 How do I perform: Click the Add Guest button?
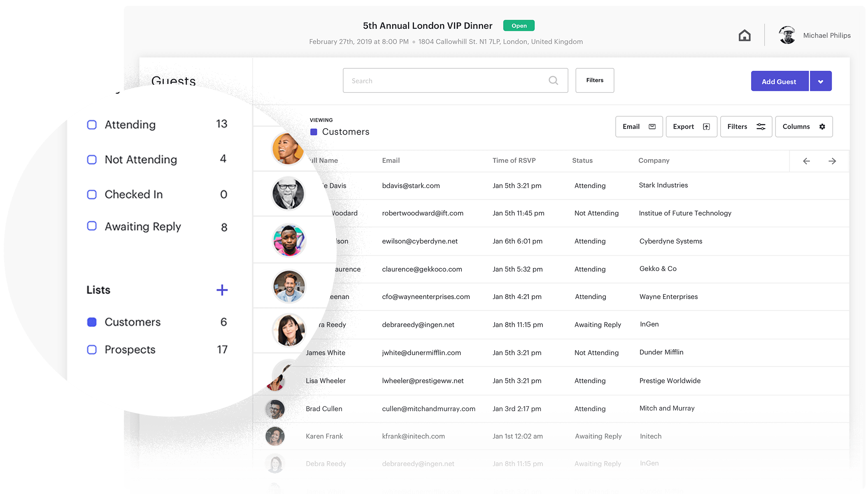pyautogui.click(x=779, y=81)
